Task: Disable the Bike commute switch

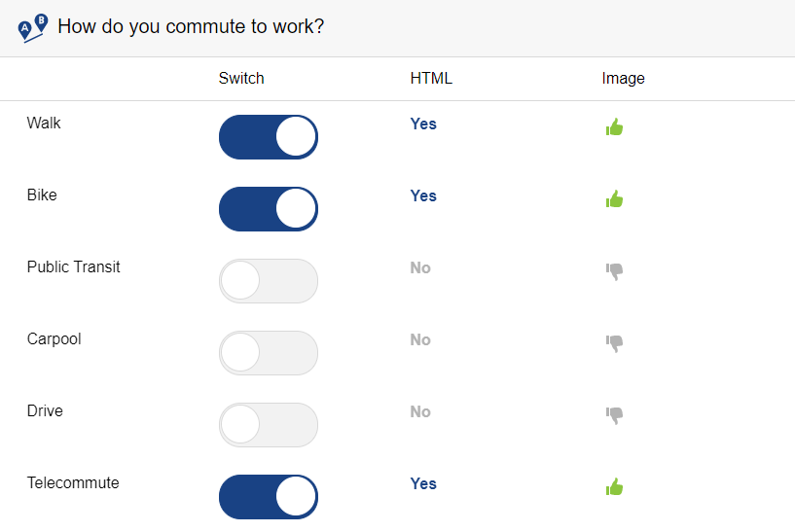Action: (x=269, y=209)
